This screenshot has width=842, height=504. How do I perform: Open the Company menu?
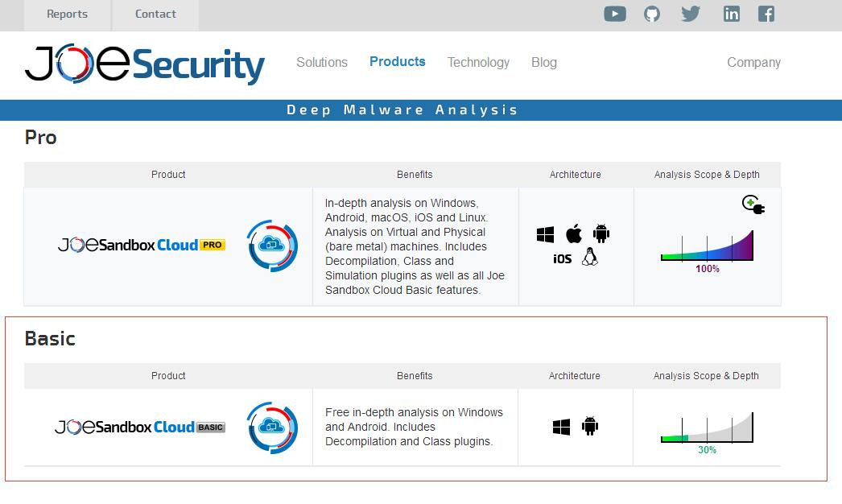[754, 63]
